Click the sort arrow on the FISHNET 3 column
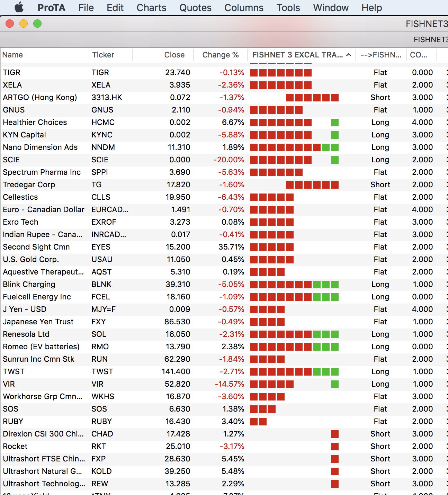The image size is (448, 495). [349, 55]
